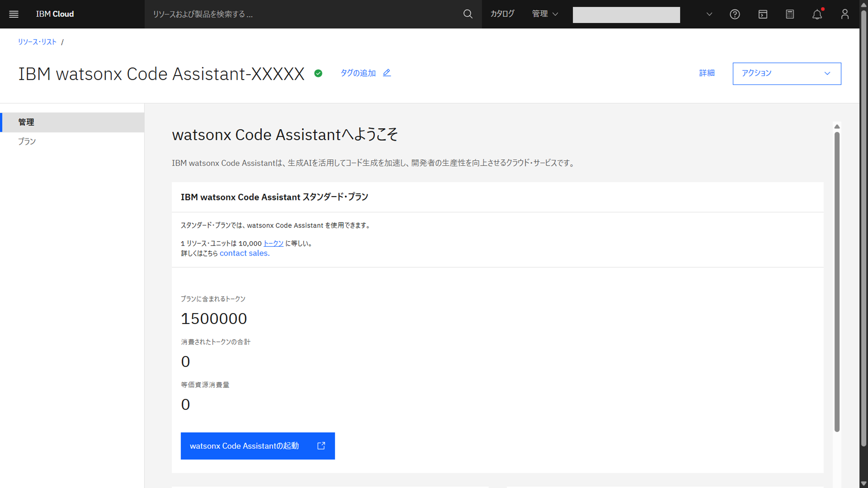This screenshot has height=488, width=868.
Task: Select プラン in the left sidebar
Action: pos(27,141)
